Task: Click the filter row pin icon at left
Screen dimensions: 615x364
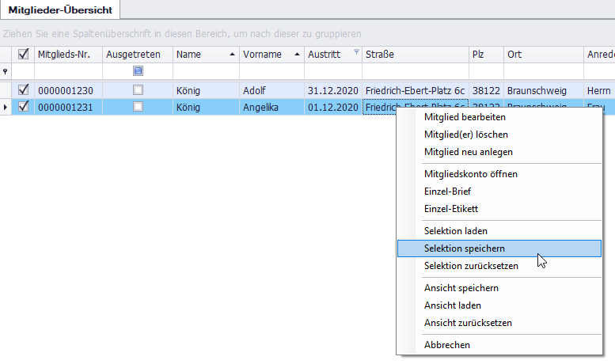Action: pyautogui.click(x=6, y=70)
